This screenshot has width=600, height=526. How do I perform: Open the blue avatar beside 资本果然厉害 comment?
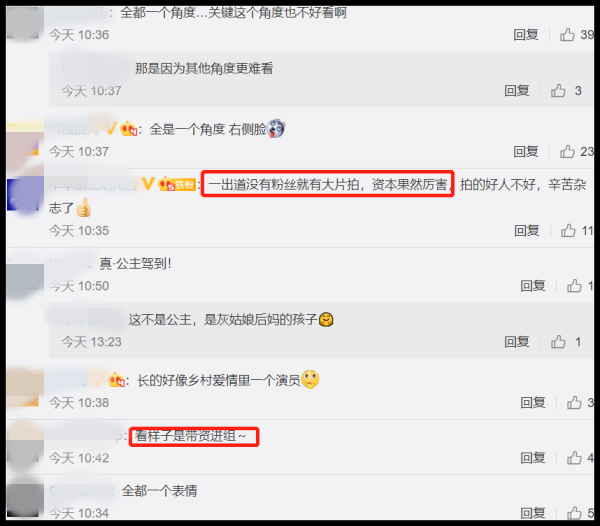tap(25, 195)
